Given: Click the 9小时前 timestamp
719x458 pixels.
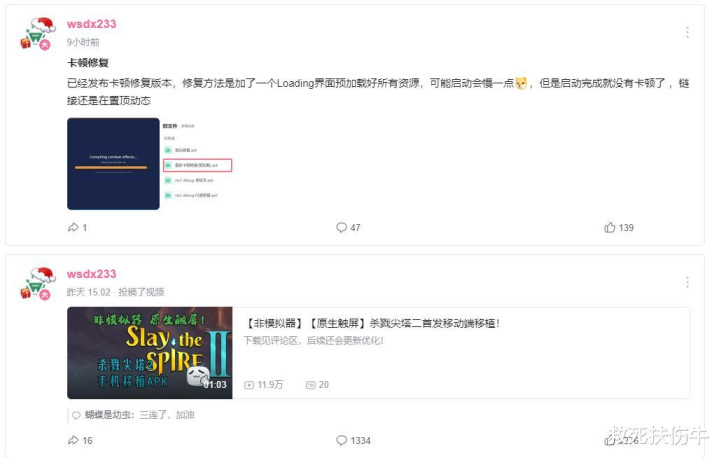Looking at the screenshot, I should tap(83, 42).
